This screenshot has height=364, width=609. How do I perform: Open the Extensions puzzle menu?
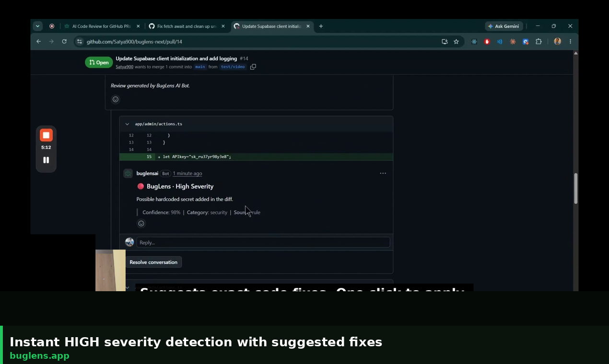pyautogui.click(x=539, y=42)
